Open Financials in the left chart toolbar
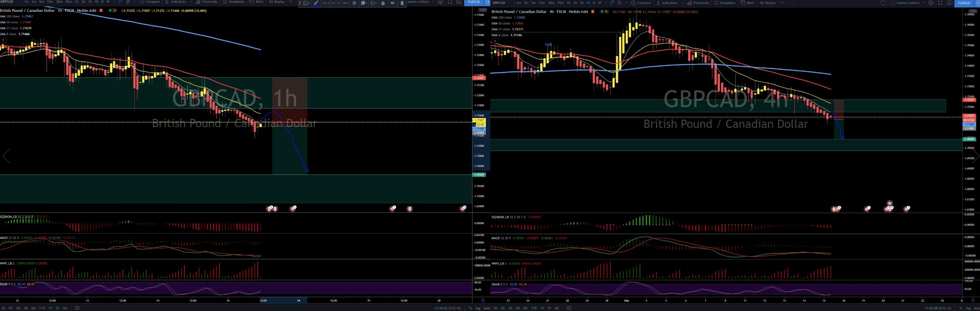Image resolution: width=980 pixels, height=311 pixels. tap(206, 2)
